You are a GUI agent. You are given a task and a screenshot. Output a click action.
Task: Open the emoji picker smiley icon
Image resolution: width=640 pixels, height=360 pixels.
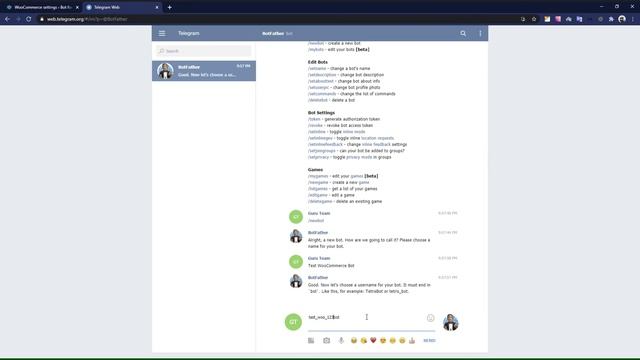tap(430, 318)
